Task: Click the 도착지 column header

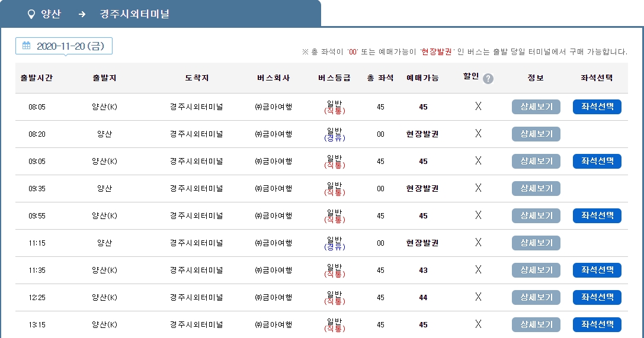Action: click(x=197, y=78)
